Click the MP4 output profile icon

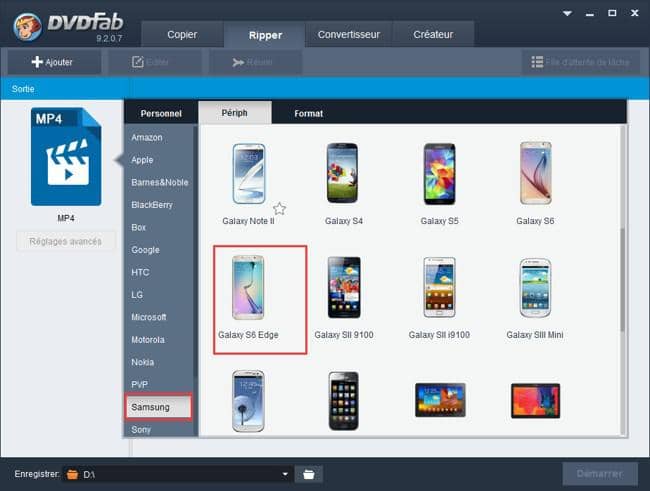click(66, 157)
